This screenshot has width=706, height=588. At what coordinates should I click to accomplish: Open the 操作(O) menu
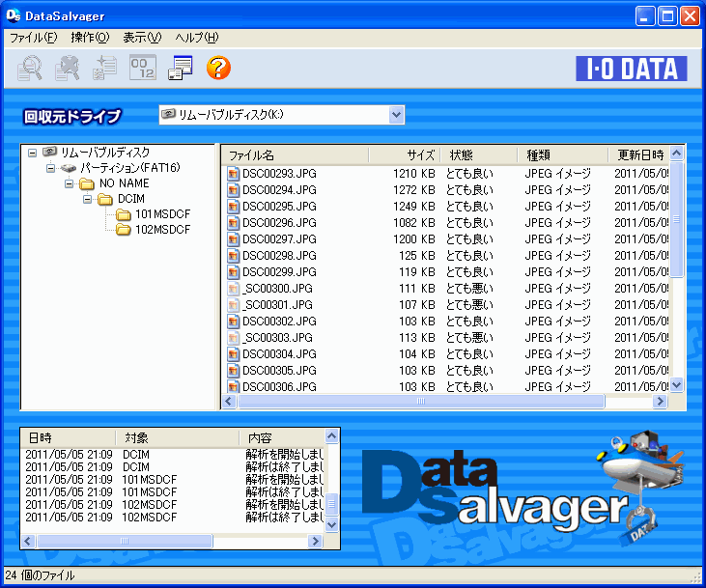[90, 38]
